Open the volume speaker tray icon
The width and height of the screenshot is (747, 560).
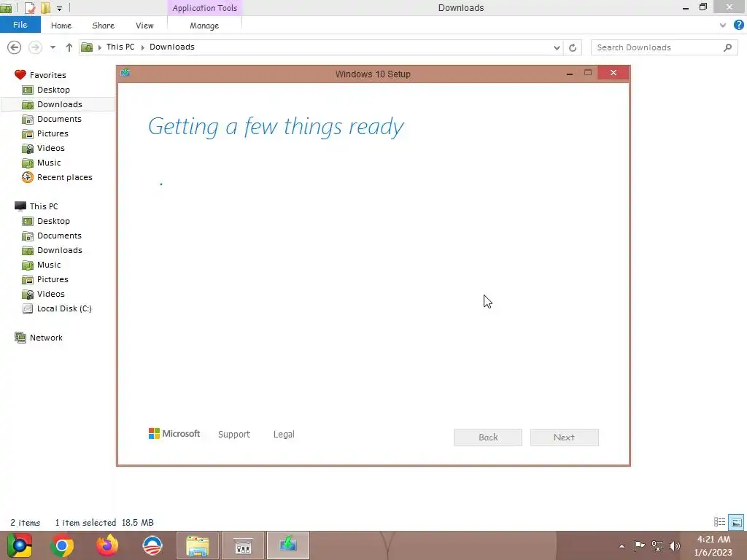(675, 546)
